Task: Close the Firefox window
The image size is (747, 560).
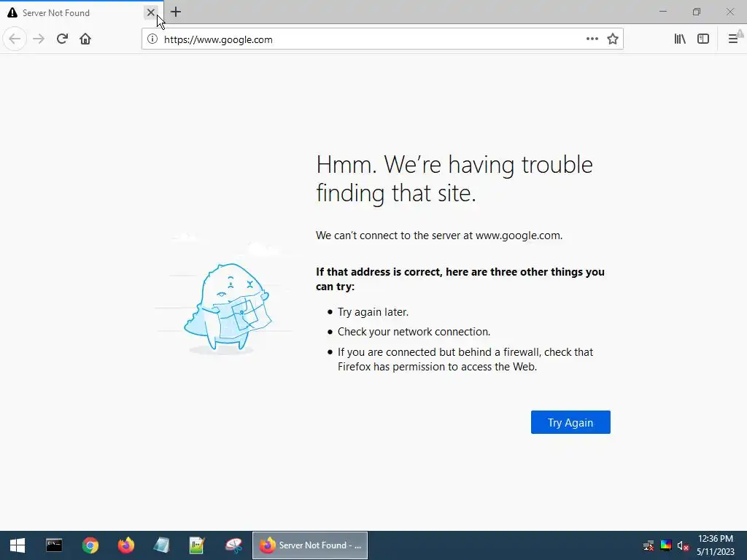Action: (729, 12)
